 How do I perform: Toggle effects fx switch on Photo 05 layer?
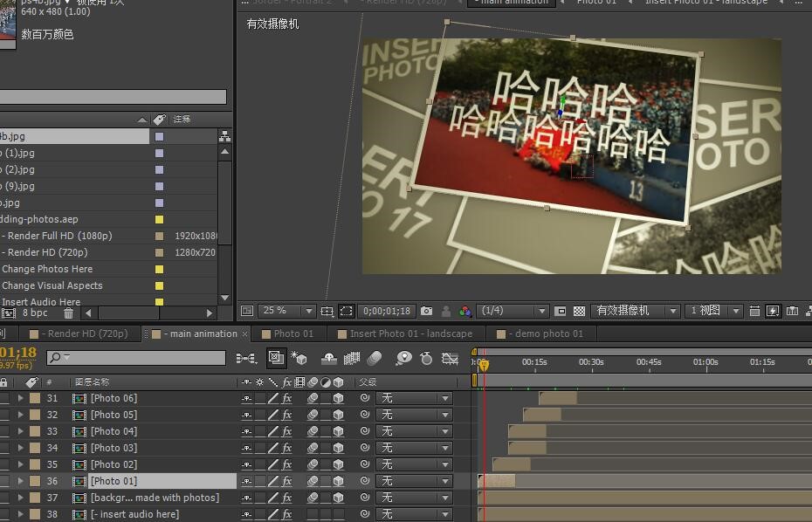[287, 415]
